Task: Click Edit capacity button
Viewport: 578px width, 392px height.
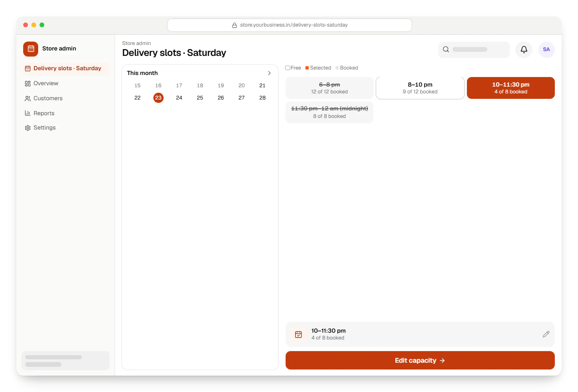Action: point(420,360)
